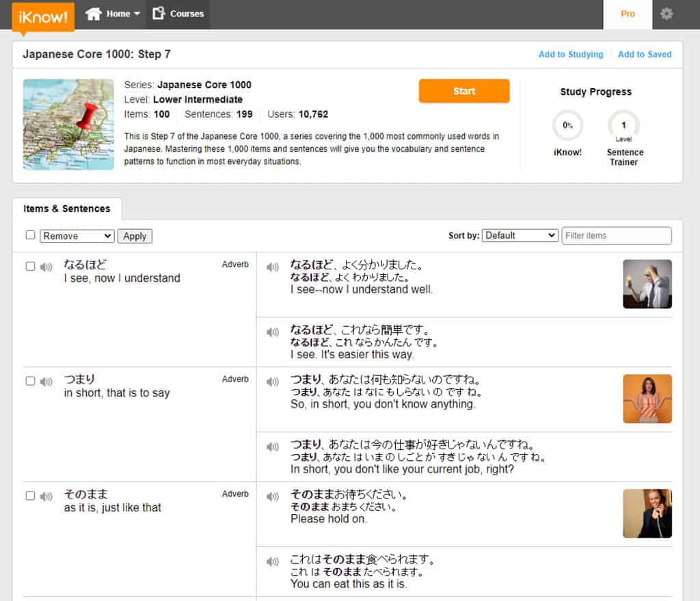Type in the Filter items field
The image size is (700, 601).
pos(616,235)
